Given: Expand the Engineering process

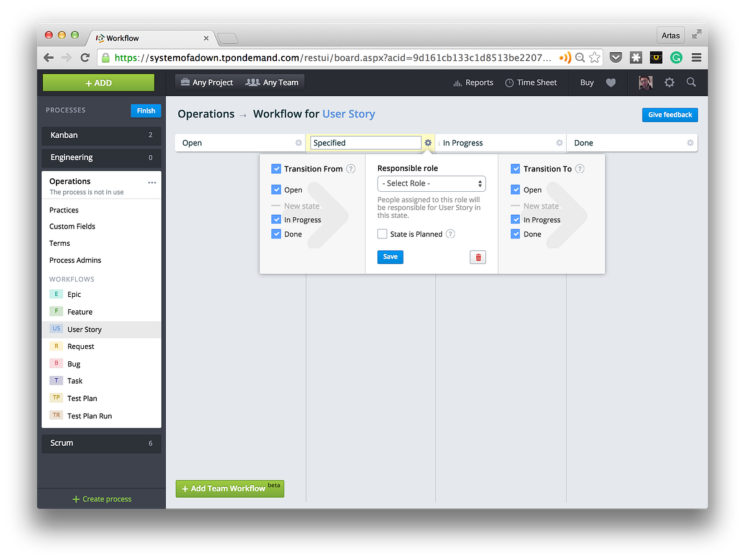Looking at the screenshot, I should 101,158.
